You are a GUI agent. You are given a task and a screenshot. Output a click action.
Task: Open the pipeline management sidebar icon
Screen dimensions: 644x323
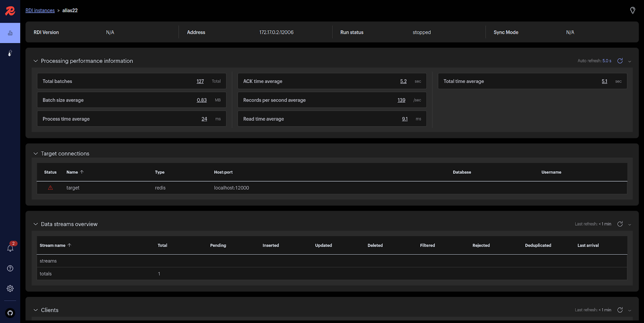click(x=10, y=53)
